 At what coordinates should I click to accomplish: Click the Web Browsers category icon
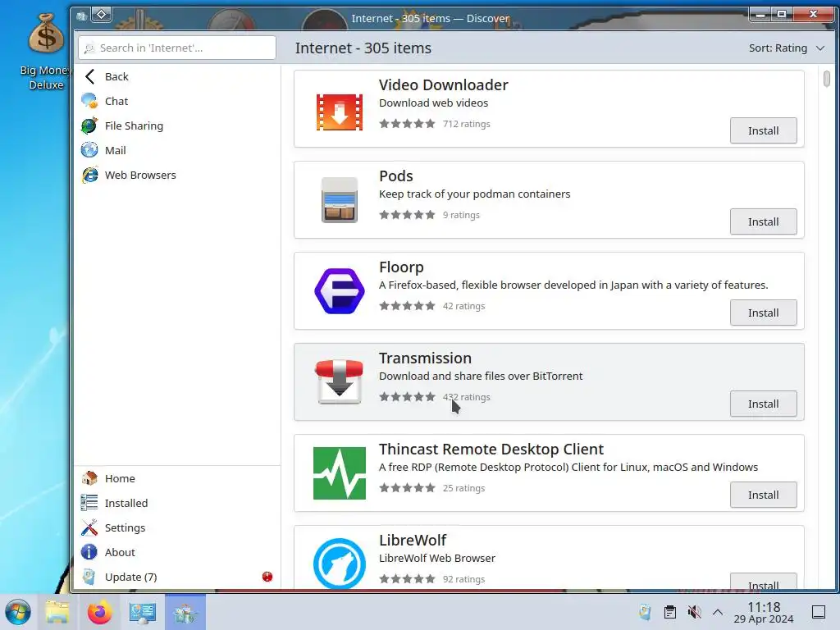[x=89, y=175]
